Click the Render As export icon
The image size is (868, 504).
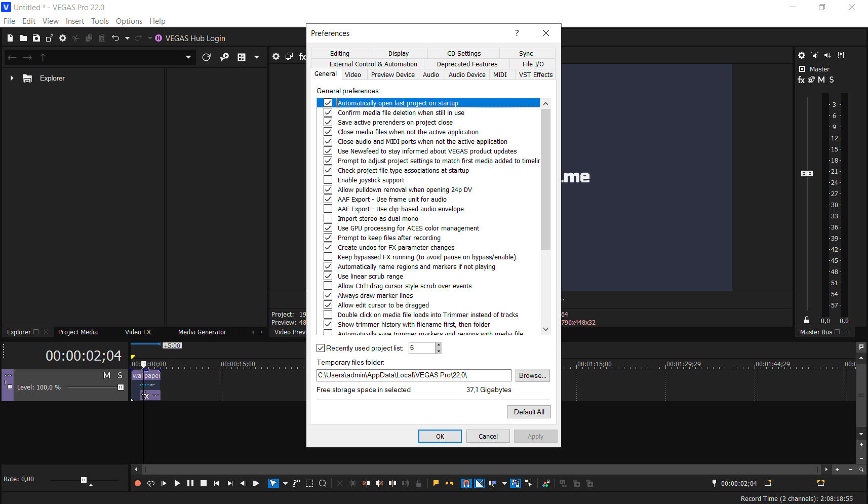(x=50, y=38)
